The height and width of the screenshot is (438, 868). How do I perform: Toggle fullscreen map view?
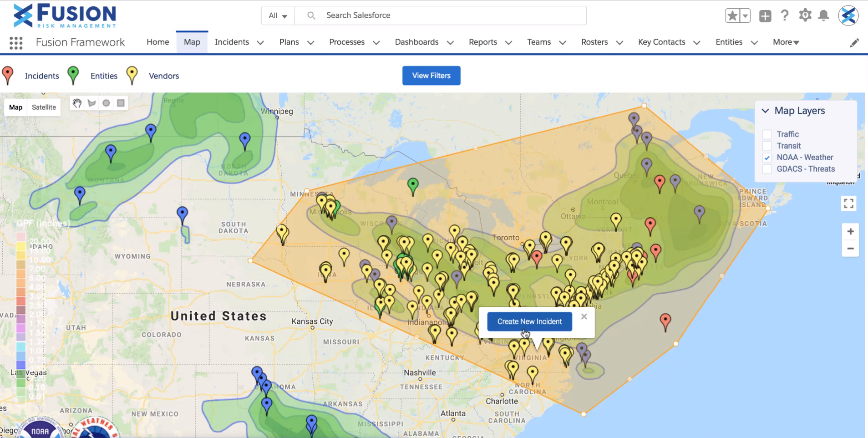pos(848,204)
